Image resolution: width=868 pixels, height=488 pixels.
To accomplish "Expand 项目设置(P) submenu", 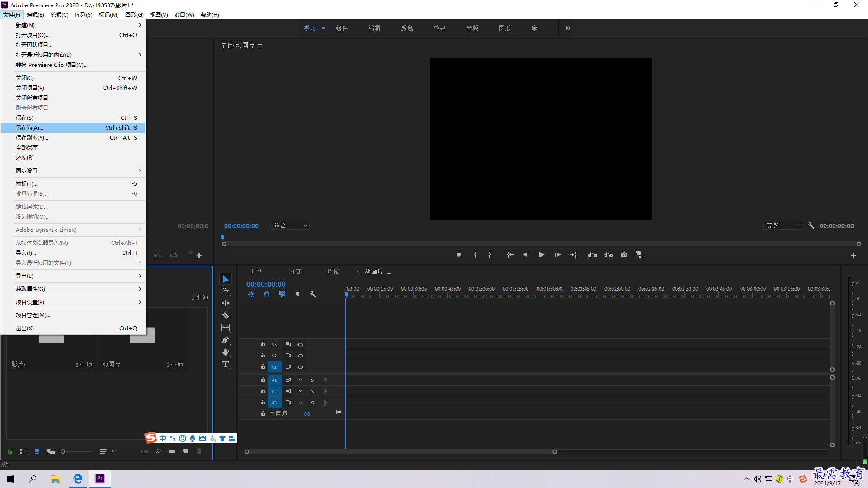I will (73, 302).
